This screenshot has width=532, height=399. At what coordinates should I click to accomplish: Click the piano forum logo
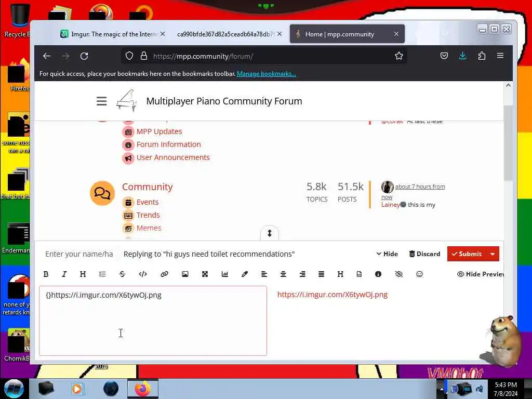click(x=126, y=100)
